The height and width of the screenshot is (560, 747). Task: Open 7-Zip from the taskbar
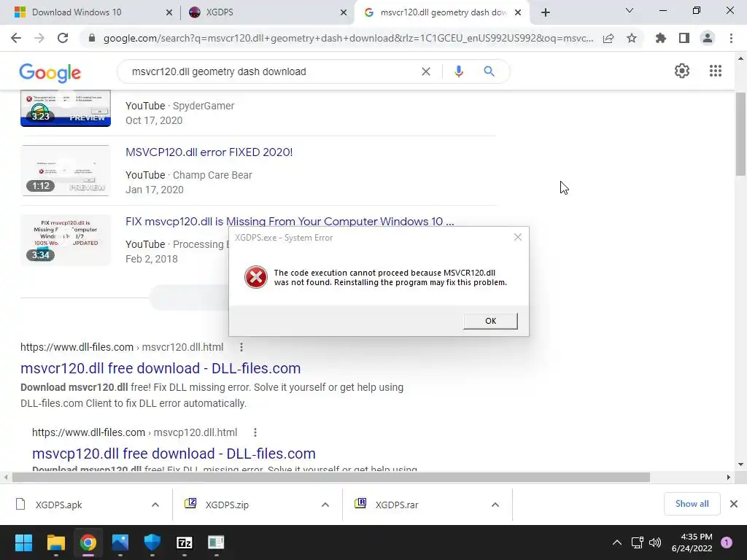coord(185,542)
